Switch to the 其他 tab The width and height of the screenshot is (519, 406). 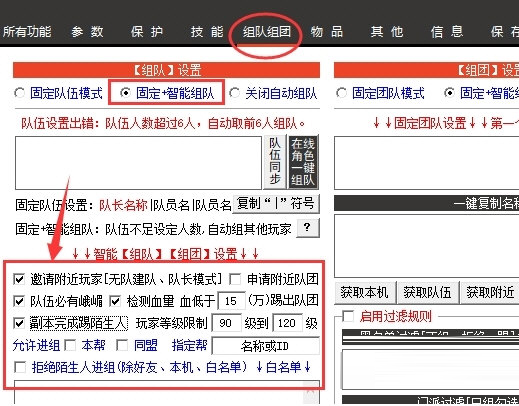387,32
